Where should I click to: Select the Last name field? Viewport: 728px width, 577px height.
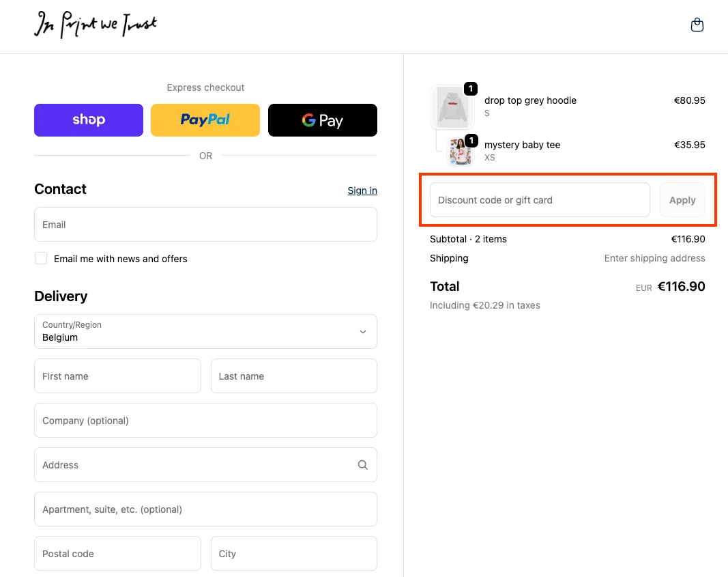(293, 376)
